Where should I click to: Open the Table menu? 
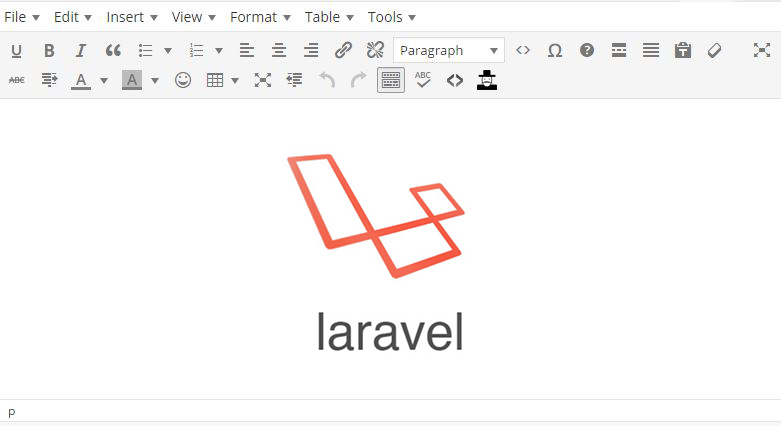329,17
